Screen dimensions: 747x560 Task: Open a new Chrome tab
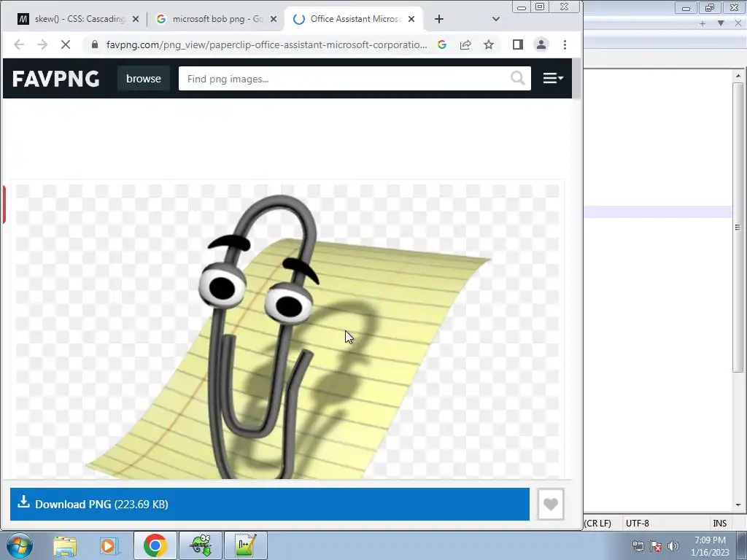(x=438, y=19)
